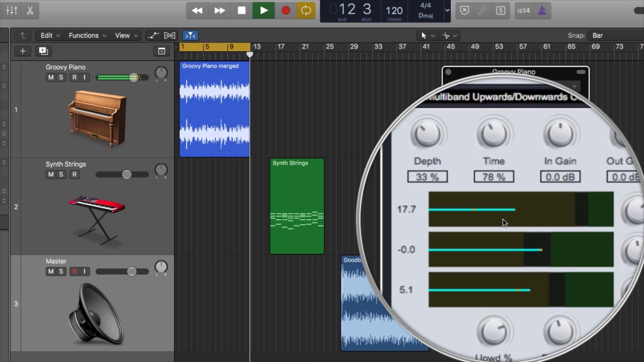This screenshot has height=362, width=644.
Task: Click the plus Add Track button
Action: (23, 51)
